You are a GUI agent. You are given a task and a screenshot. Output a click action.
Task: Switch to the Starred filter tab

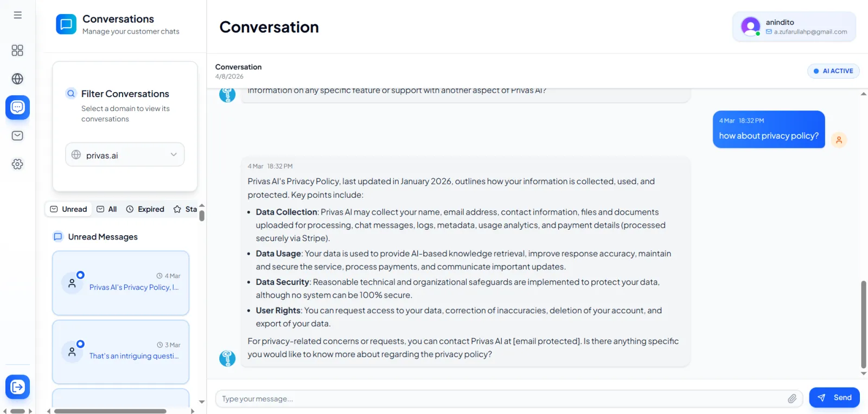[185, 209]
